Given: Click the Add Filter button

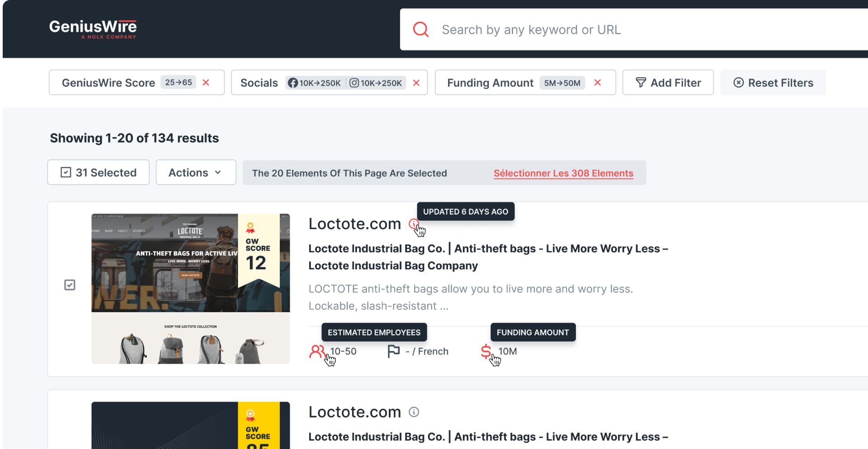Looking at the screenshot, I should tap(668, 83).
